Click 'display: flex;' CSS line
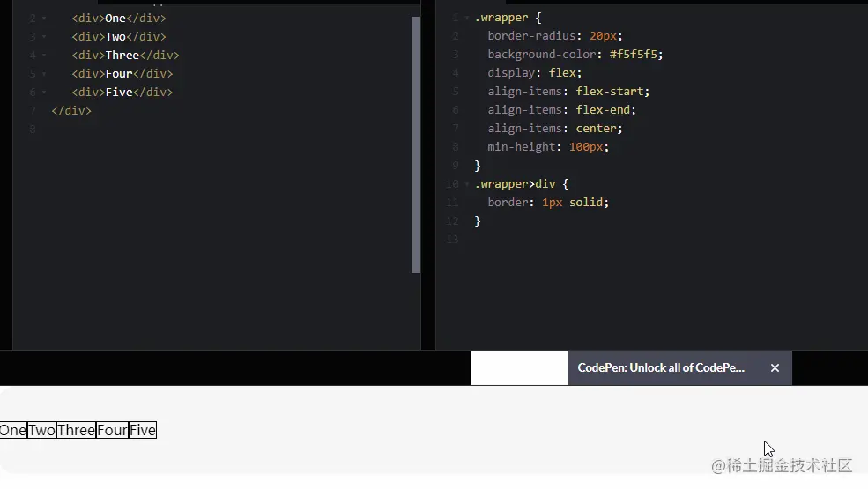This screenshot has height=489, width=868. coord(534,73)
